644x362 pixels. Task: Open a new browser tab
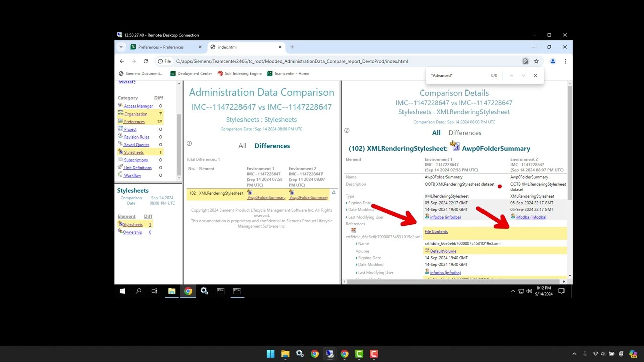click(x=292, y=47)
